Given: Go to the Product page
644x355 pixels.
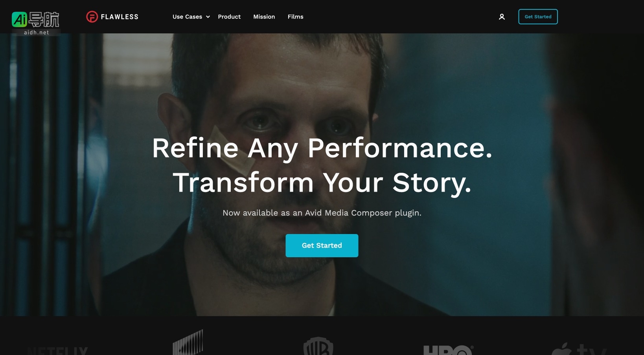Looking at the screenshot, I should (229, 17).
